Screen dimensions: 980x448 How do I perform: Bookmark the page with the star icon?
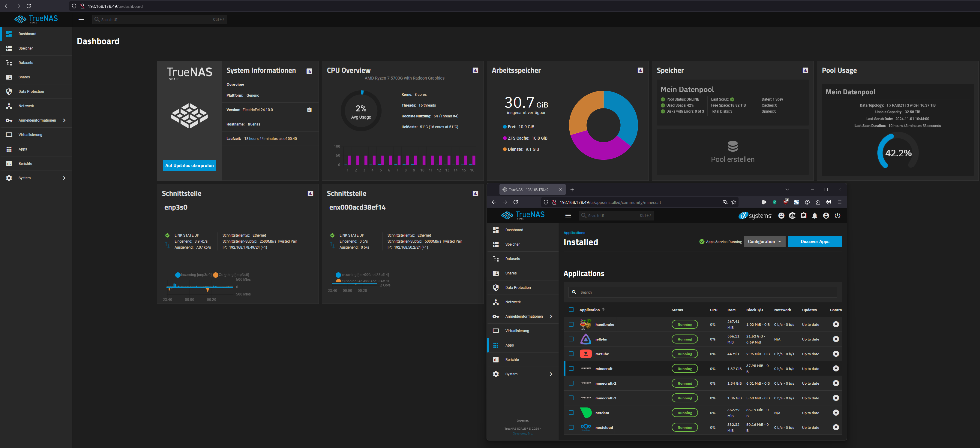734,202
